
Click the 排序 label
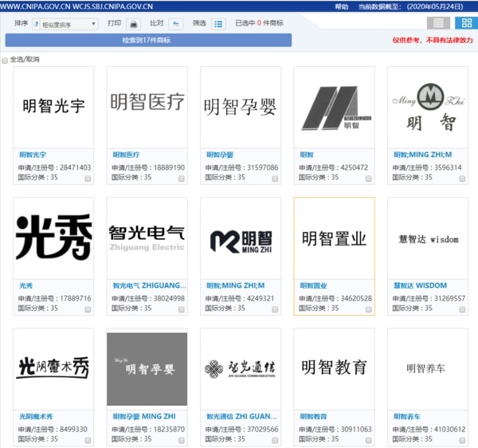click(21, 23)
